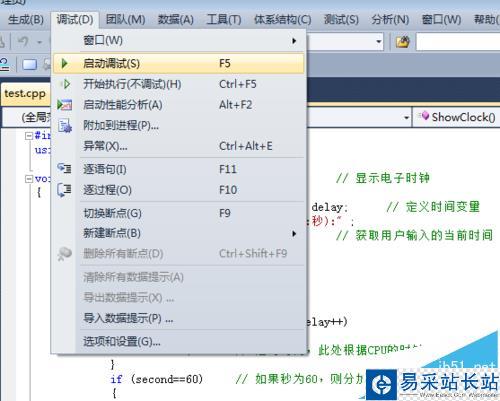
Task: Open the ShowClock() member dropdown
Action: click(457, 117)
